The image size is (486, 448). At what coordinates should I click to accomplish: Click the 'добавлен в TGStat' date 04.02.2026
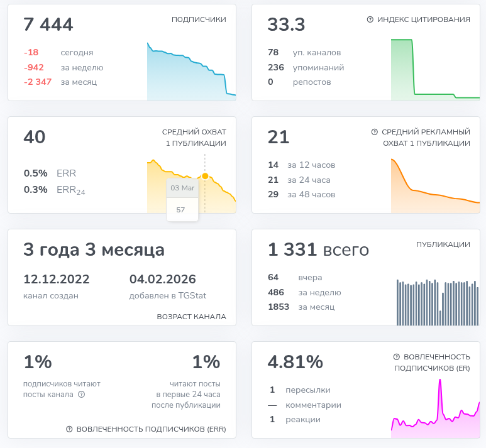point(162,280)
